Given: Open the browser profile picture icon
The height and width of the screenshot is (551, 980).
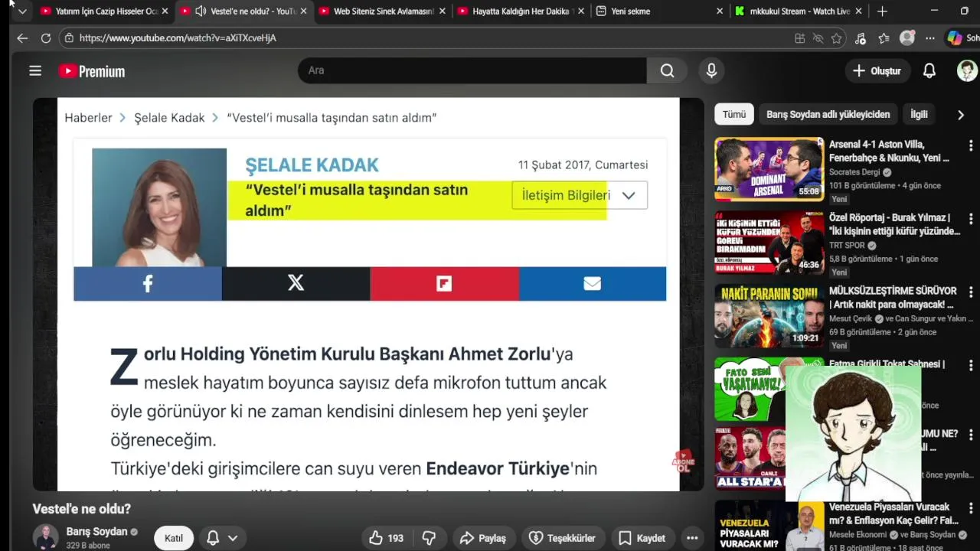Looking at the screenshot, I should click(x=907, y=37).
